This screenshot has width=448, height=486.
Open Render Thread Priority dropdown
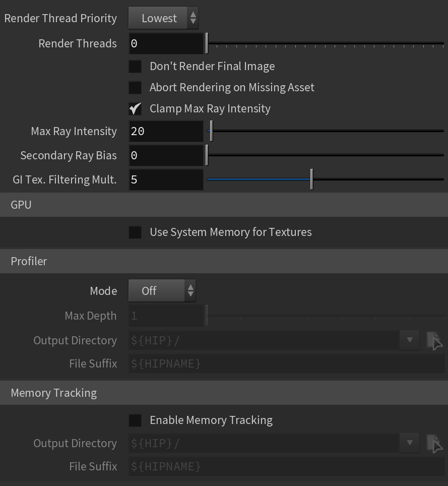point(163,18)
